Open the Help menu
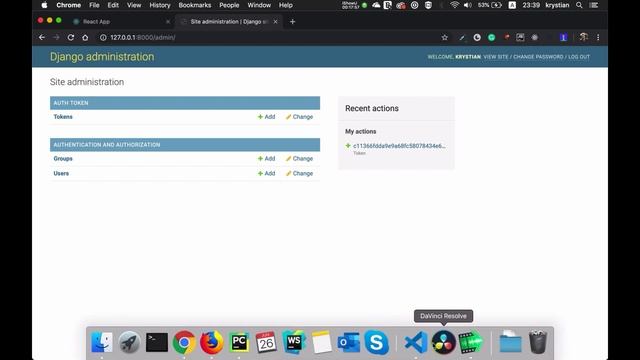 [286, 5]
